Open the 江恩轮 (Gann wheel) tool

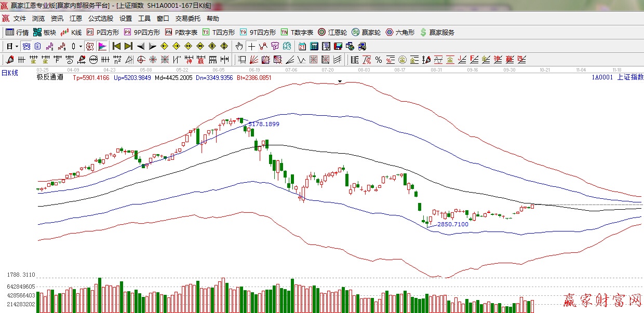(x=332, y=32)
